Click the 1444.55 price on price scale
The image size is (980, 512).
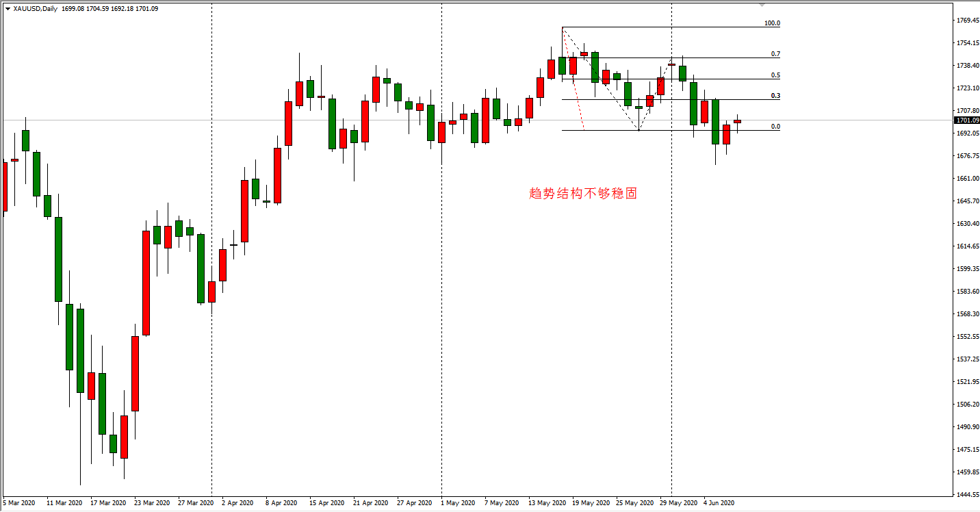967,494
